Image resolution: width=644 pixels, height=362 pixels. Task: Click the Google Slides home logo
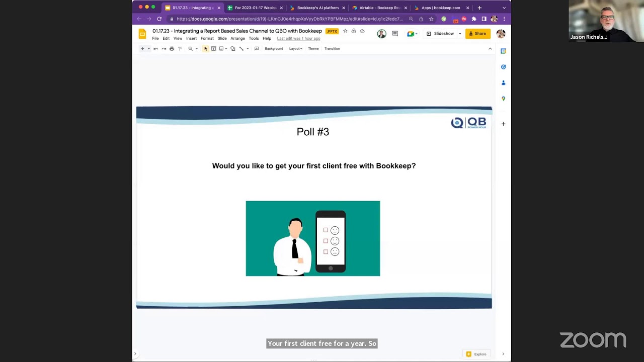tap(142, 34)
